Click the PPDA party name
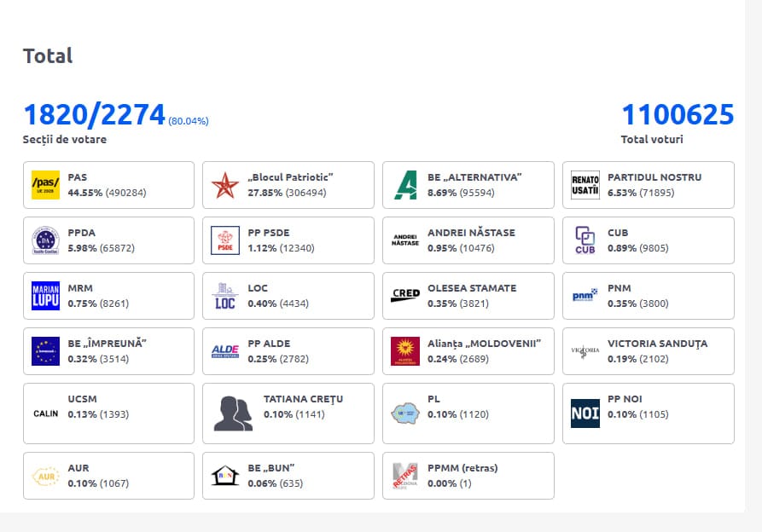 coord(82,233)
